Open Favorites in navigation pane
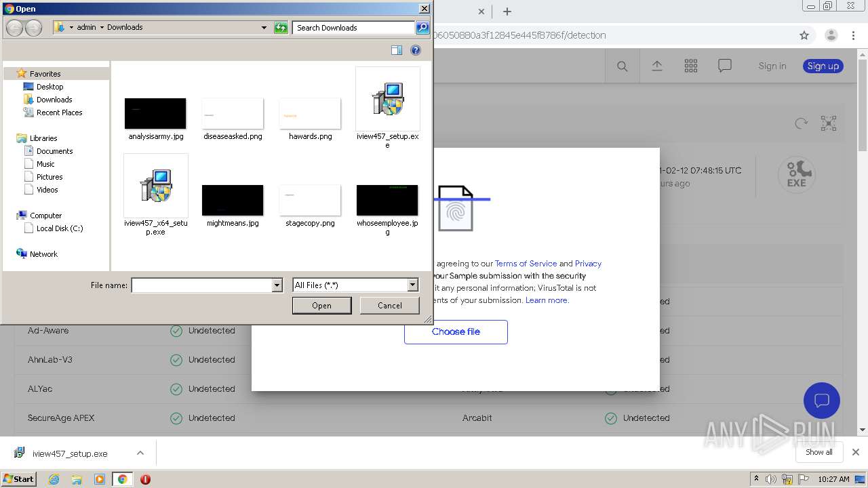 pos(45,74)
